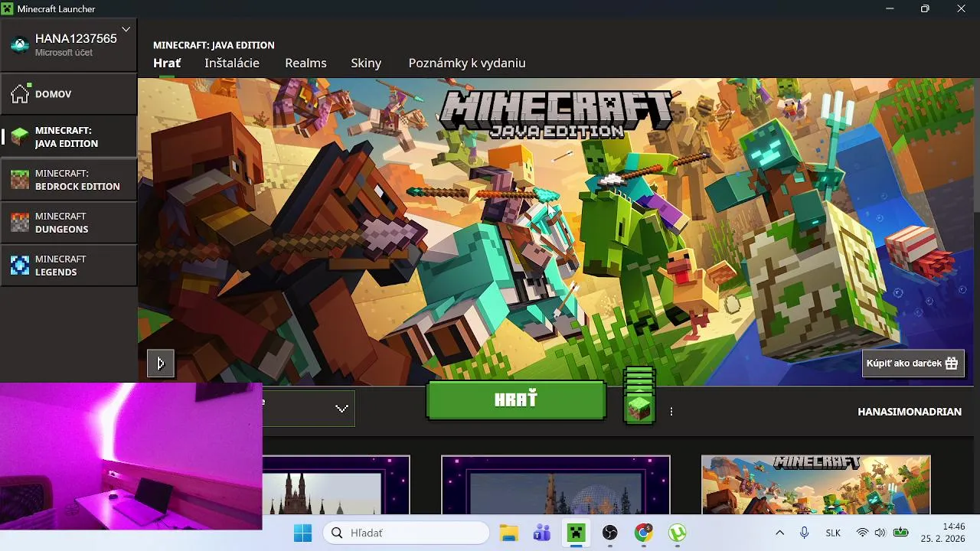Click the HANASIMONADRIAN player name

910,412
